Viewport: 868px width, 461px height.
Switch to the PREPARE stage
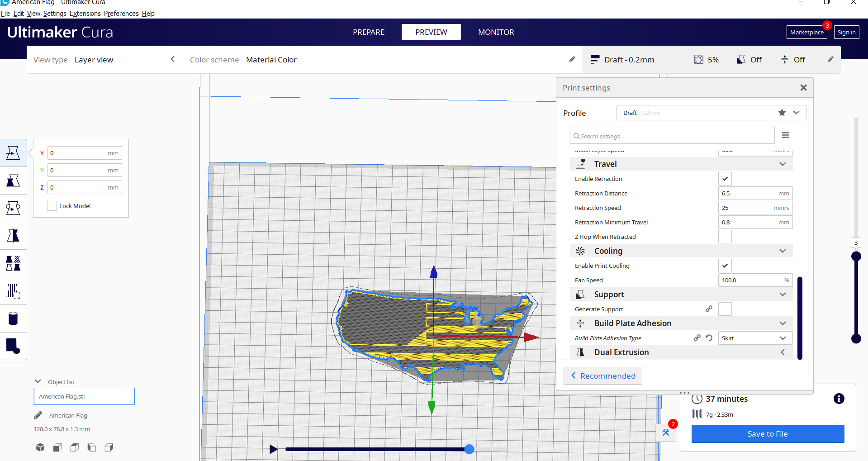click(369, 32)
